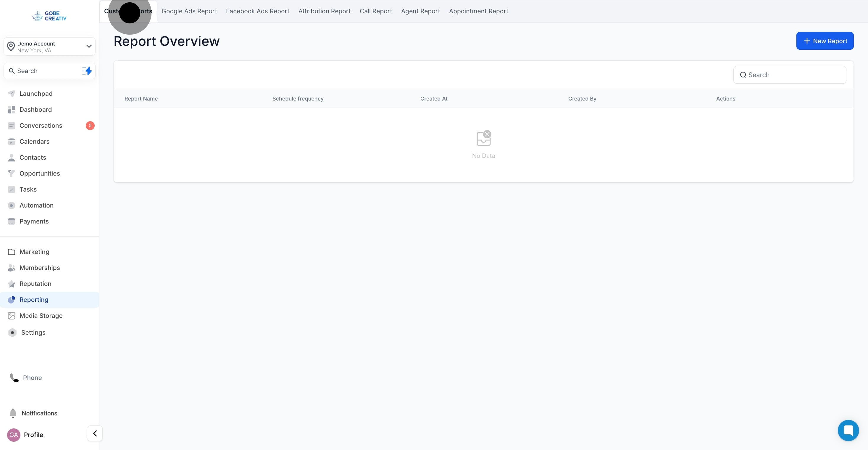Image resolution: width=868 pixels, height=450 pixels.
Task: Open the Reputation manager
Action: click(x=35, y=284)
